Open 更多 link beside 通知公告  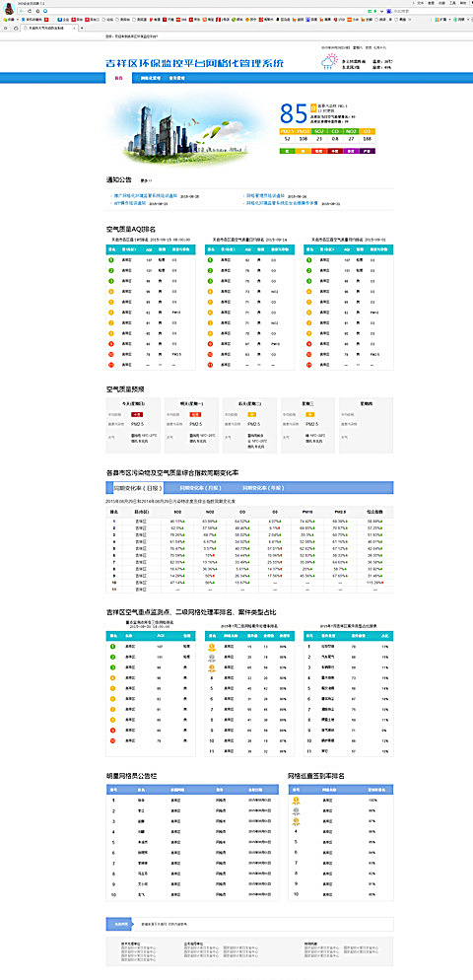[146, 180]
